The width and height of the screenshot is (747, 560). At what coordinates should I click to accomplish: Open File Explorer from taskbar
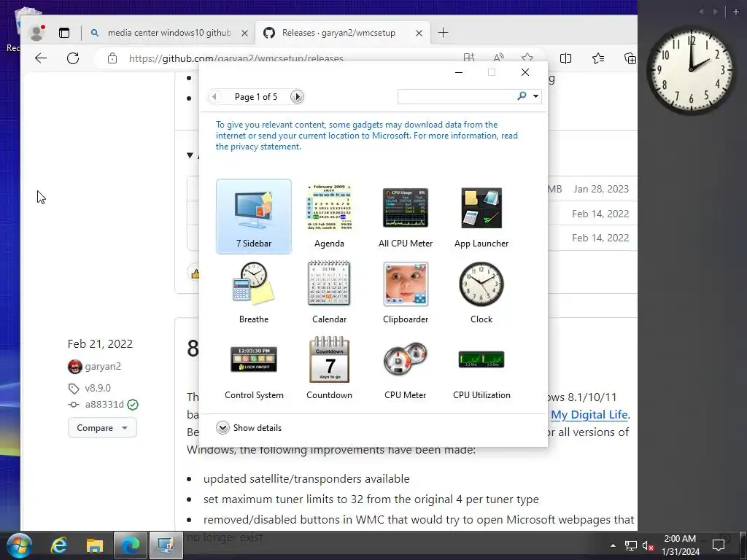coord(94,545)
